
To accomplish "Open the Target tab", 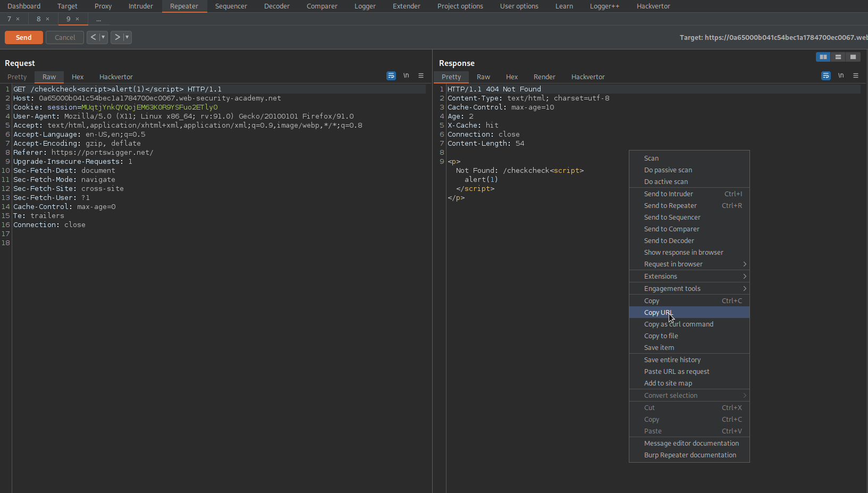I will (67, 6).
